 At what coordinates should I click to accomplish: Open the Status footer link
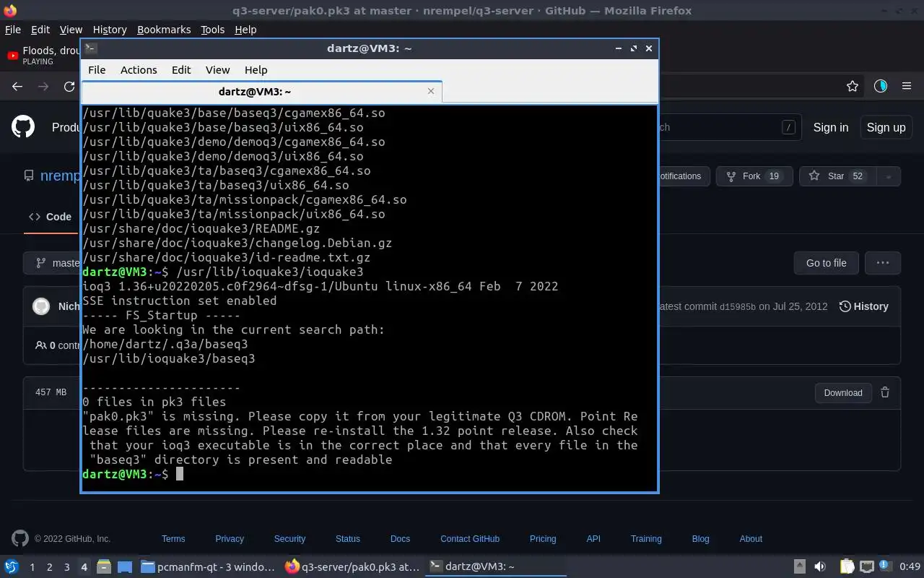(x=347, y=539)
